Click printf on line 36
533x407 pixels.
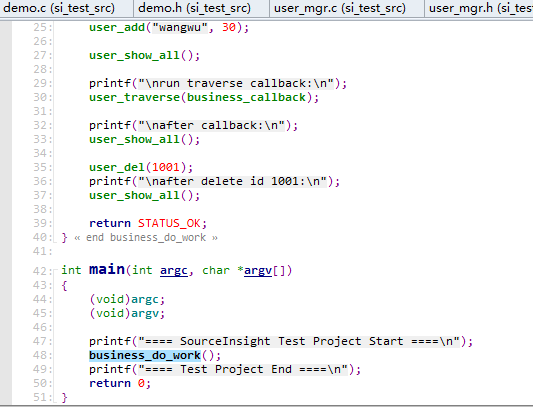point(110,182)
